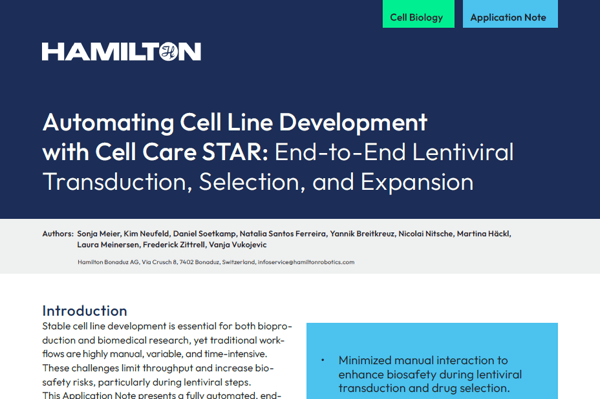Click author name Kim Neufeld
This screenshot has width=600, height=399.
click(x=146, y=234)
